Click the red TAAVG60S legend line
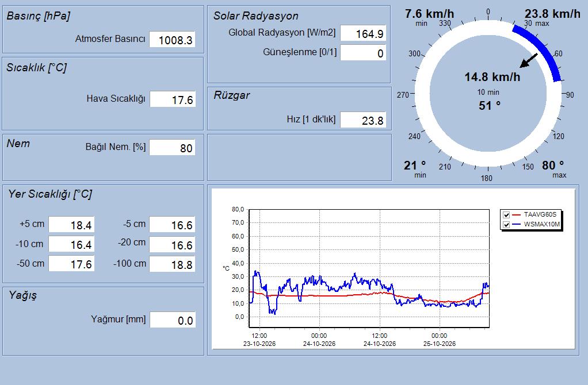Screen dimensions: 588x385 coord(517,215)
